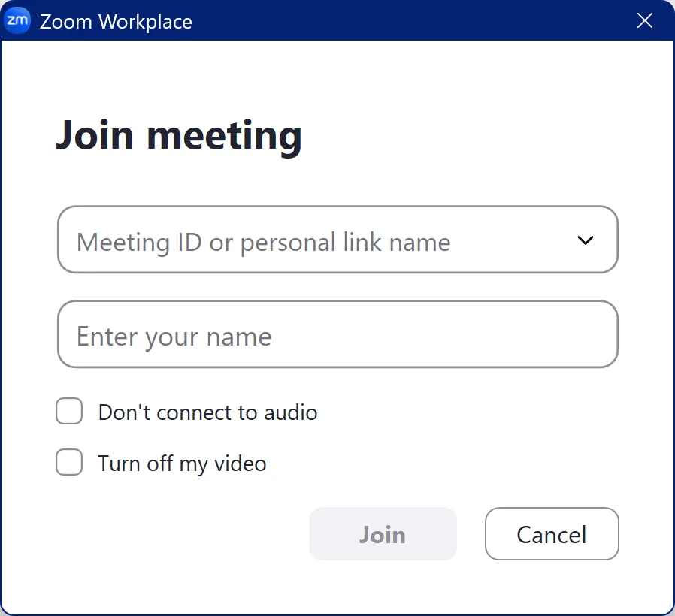Expand the meeting ID history chevron

point(585,240)
